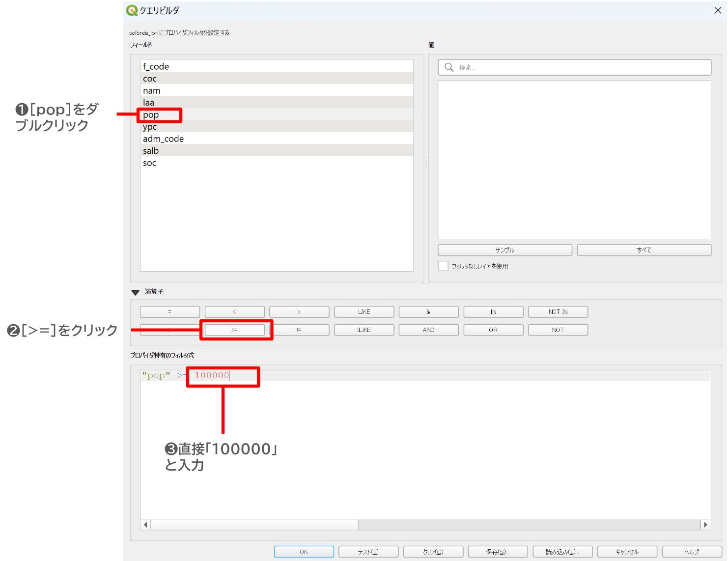Select the laa field
The width and height of the screenshot is (728, 561).
point(277,103)
